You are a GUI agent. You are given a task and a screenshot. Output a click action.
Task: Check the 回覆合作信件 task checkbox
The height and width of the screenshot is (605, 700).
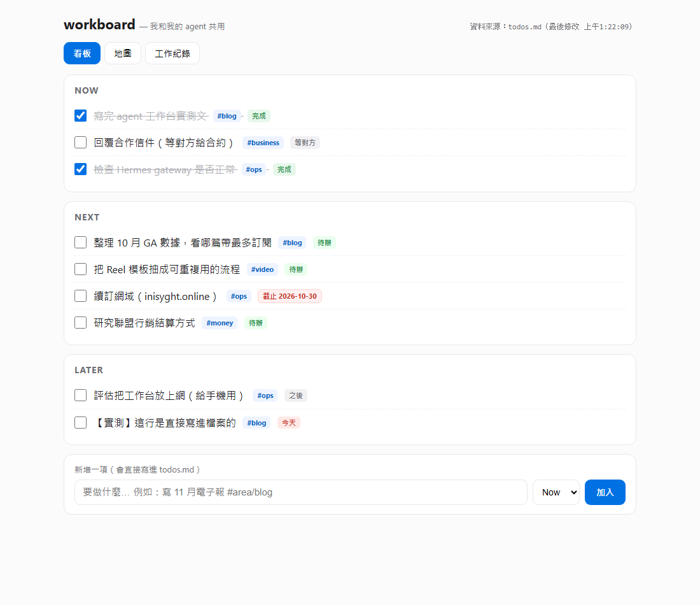(80, 143)
